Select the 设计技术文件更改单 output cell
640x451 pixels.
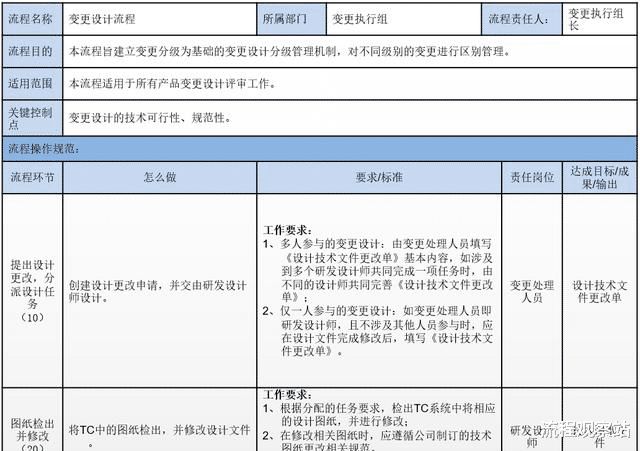(600, 291)
